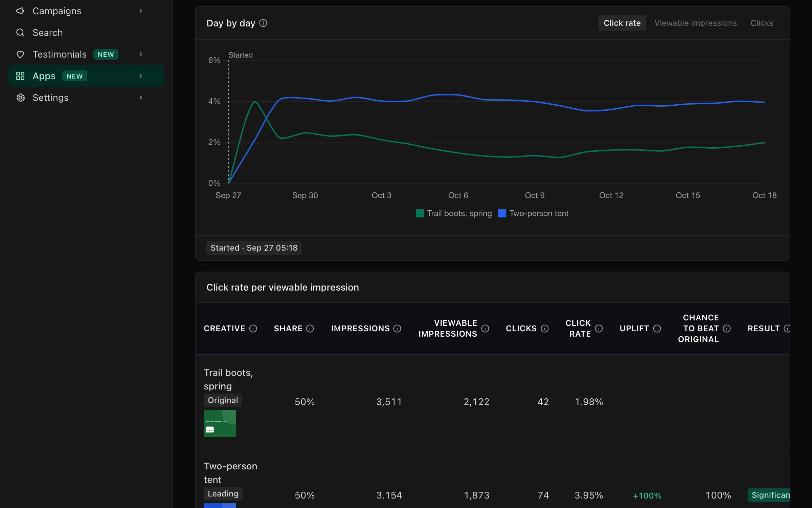Image resolution: width=812 pixels, height=508 pixels.
Task: Click the Oct 12 axis label
Action: click(611, 195)
